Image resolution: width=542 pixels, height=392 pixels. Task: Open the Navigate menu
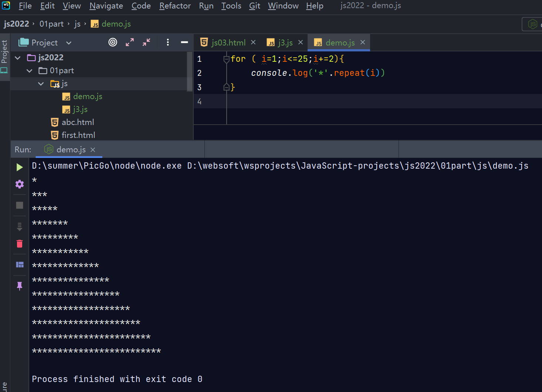click(x=106, y=6)
